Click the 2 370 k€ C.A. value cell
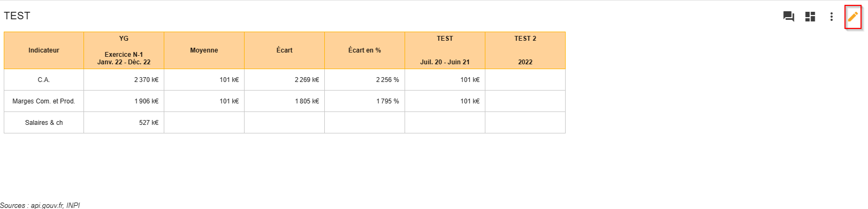868x209 pixels. point(124,80)
